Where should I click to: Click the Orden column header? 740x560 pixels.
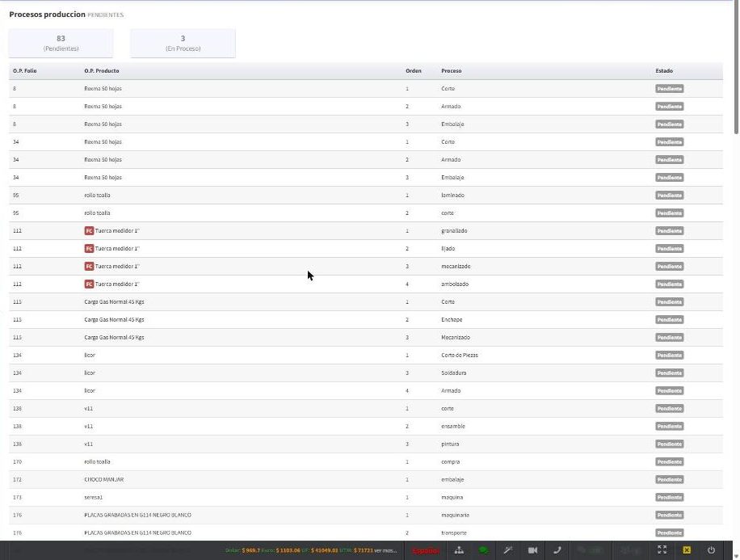coord(414,71)
